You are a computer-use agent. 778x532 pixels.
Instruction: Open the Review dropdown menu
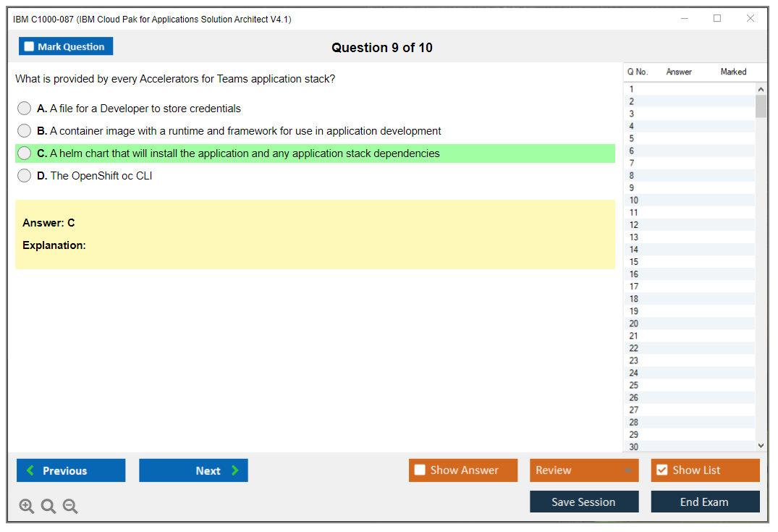pyautogui.click(x=584, y=470)
